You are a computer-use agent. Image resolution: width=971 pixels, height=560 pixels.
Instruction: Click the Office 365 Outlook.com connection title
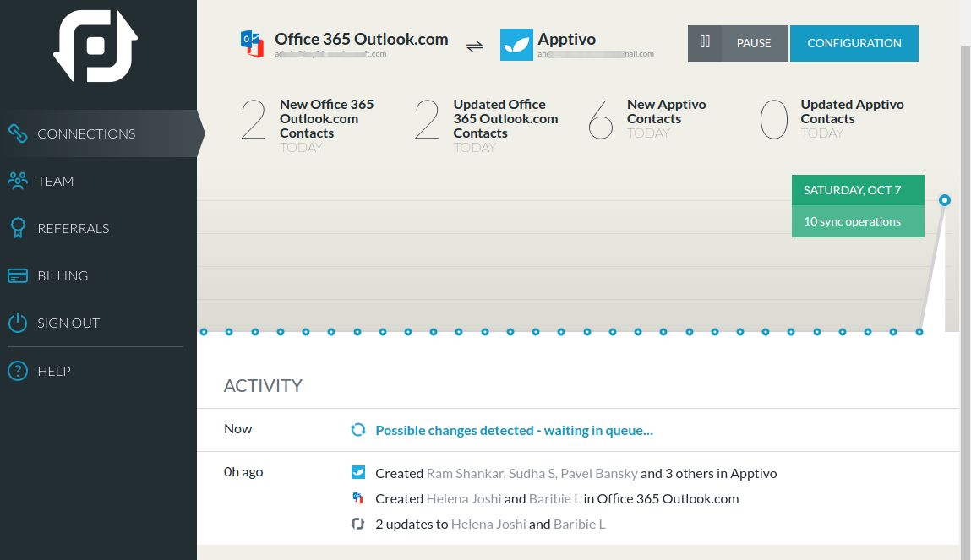pyautogui.click(x=362, y=39)
